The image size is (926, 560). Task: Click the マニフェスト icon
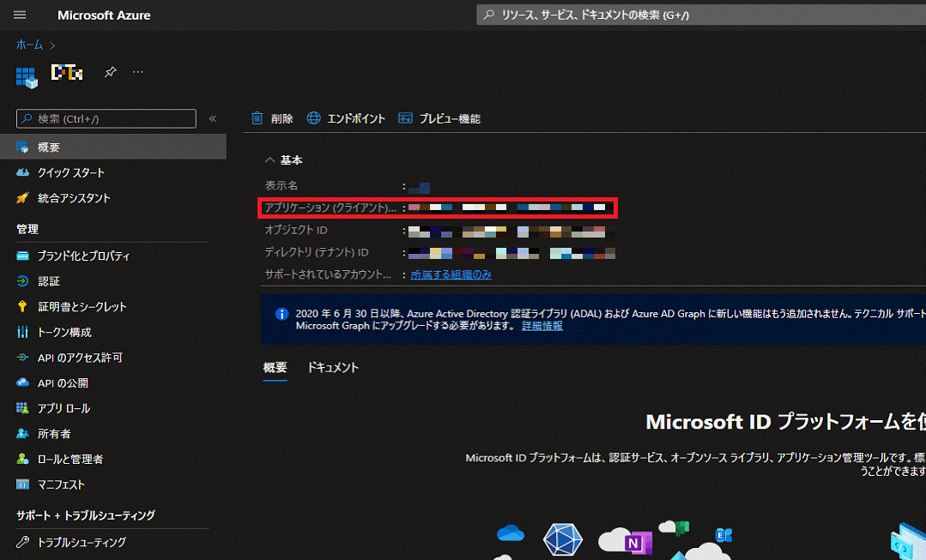(x=22, y=485)
